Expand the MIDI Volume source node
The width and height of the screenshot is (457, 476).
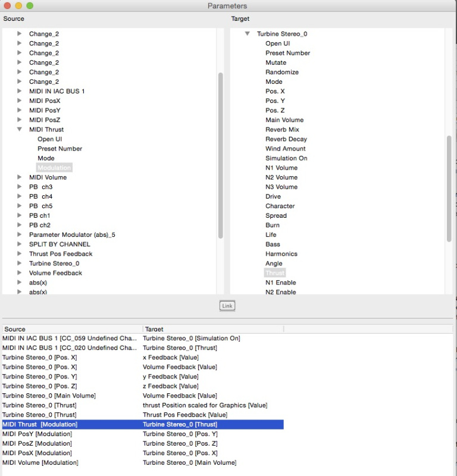pyautogui.click(x=20, y=177)
